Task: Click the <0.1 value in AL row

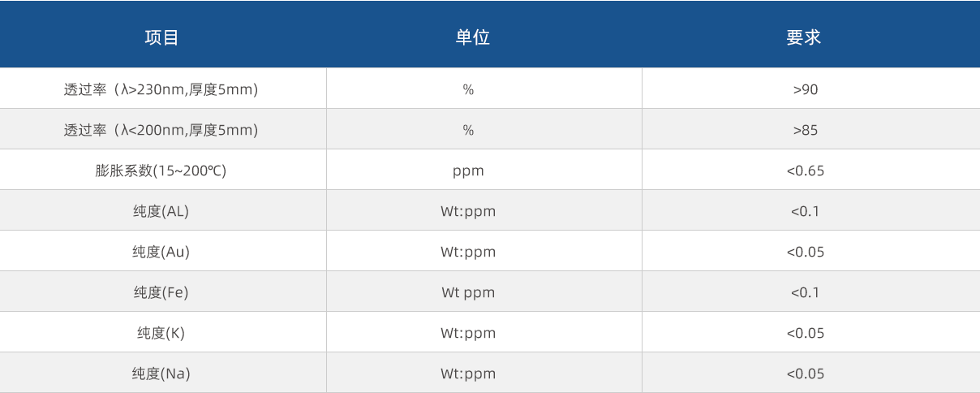Action: pyautogui.click(x=806, y=211)
